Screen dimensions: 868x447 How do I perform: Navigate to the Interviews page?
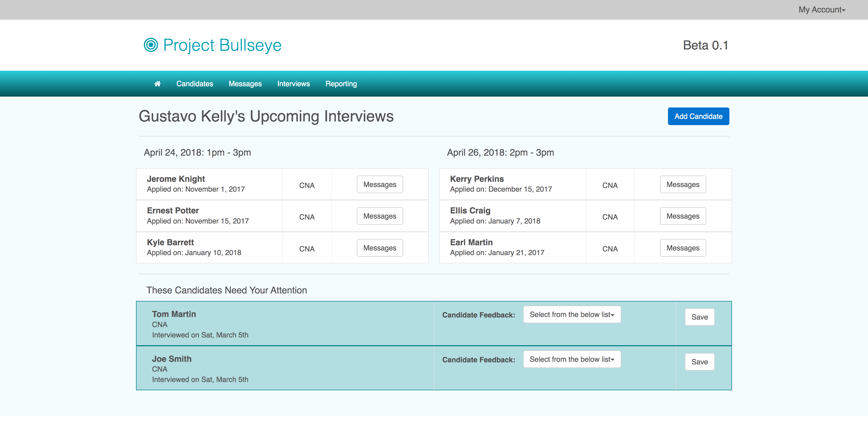(293, 84)
